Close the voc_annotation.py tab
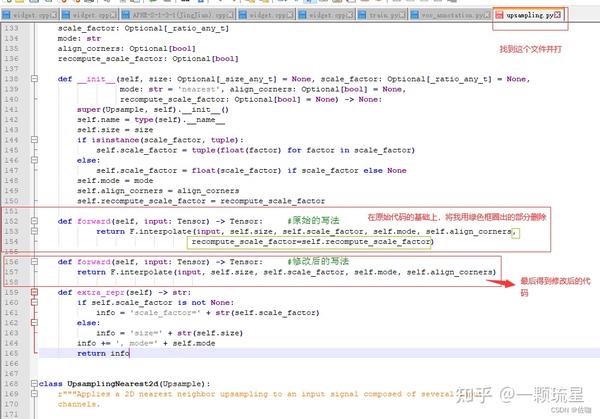 tap(487, 15)
